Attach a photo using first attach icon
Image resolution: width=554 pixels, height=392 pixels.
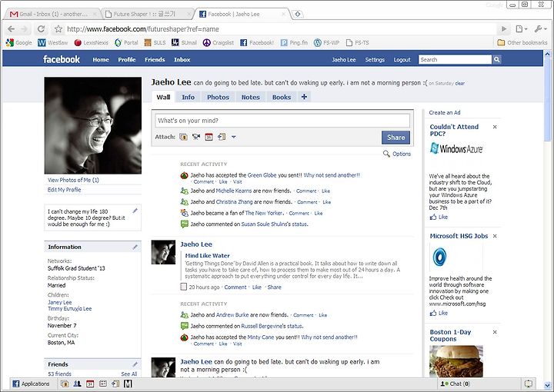[183, 137]
